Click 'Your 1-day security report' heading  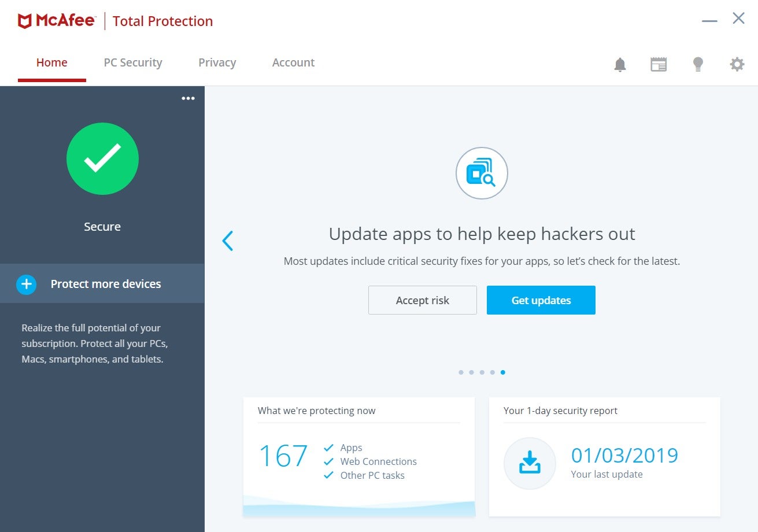pos(560,411)
